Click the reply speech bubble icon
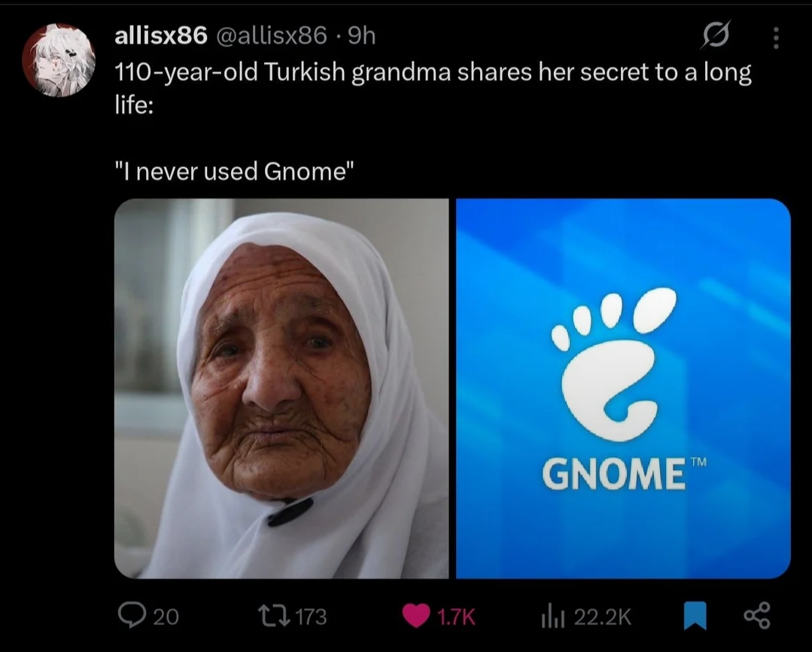The height and width of the screenshot is (652, 812). (x=132, y=616)
